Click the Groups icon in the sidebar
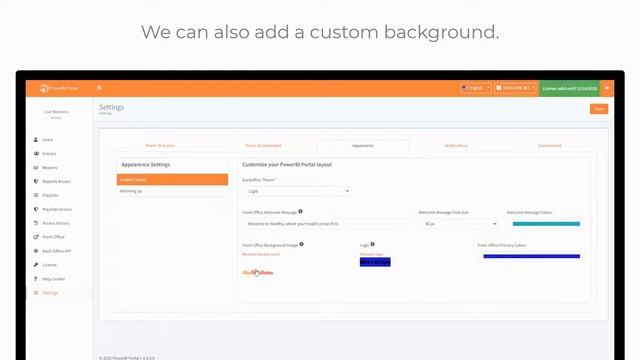 pyautogui.click(x=36, y=153)
